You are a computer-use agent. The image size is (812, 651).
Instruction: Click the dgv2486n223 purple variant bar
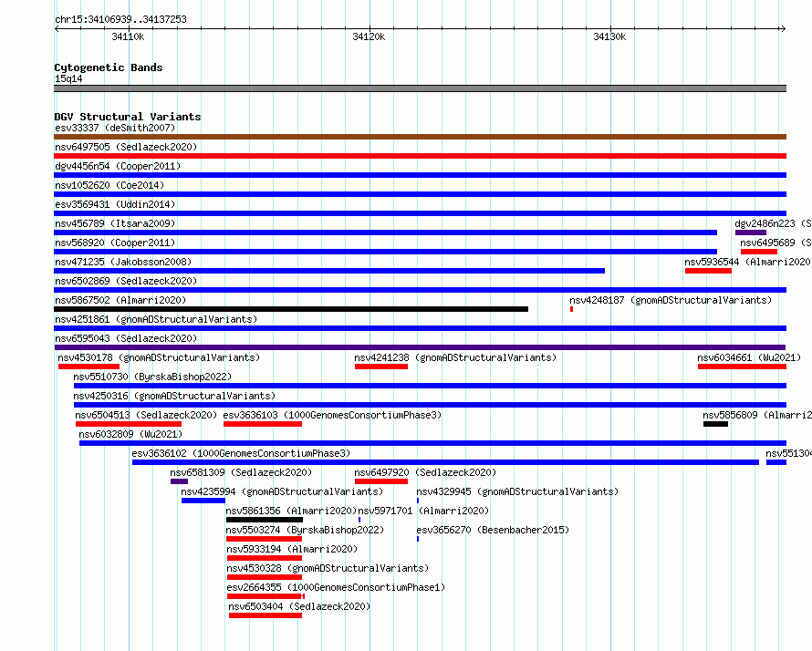tap(750, 232)
